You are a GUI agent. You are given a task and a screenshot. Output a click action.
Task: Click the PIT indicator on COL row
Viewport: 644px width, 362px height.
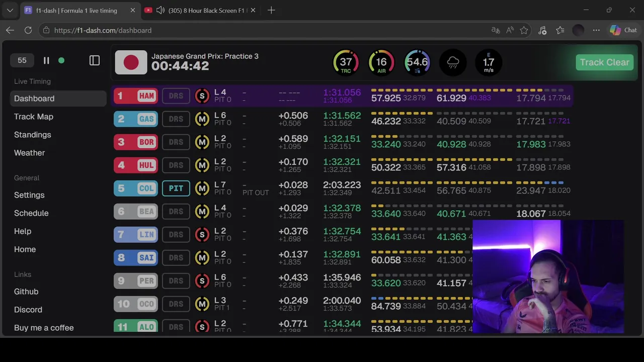176,188
